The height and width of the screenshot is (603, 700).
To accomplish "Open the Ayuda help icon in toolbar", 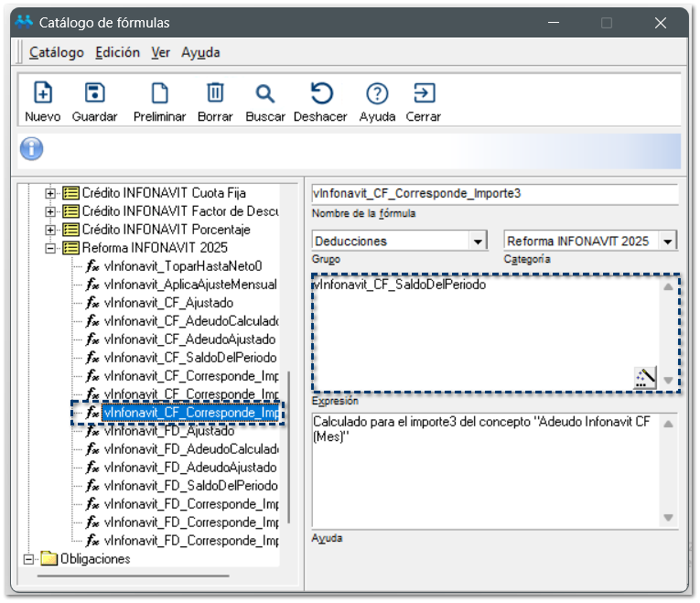I will (377, 93).
